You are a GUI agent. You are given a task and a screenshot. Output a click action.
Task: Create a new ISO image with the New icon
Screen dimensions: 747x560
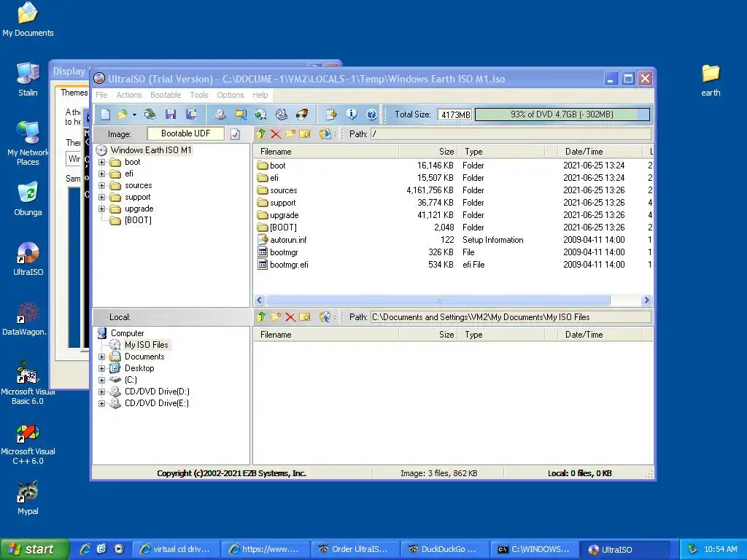[x=106, y=114]
